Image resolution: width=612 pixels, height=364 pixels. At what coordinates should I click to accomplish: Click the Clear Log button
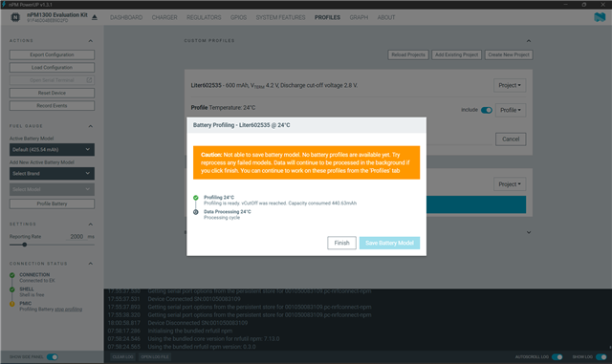pyautogui.click(x=122, y=357)
